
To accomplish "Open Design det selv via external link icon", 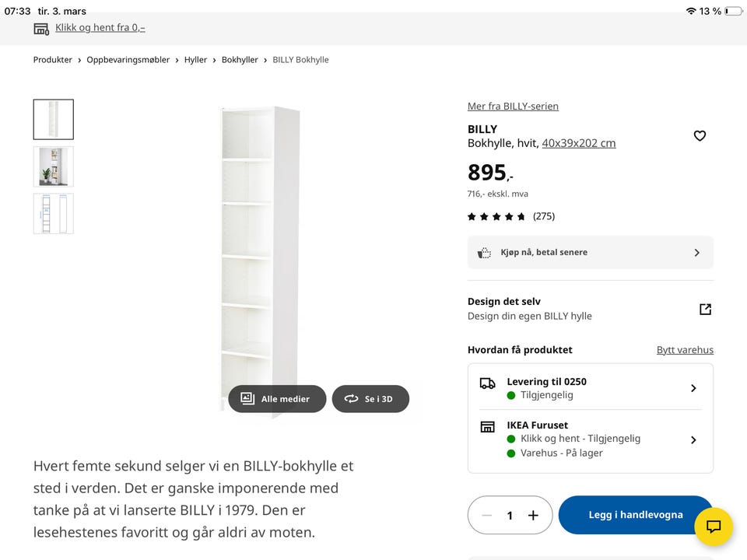I will [705, 309].
